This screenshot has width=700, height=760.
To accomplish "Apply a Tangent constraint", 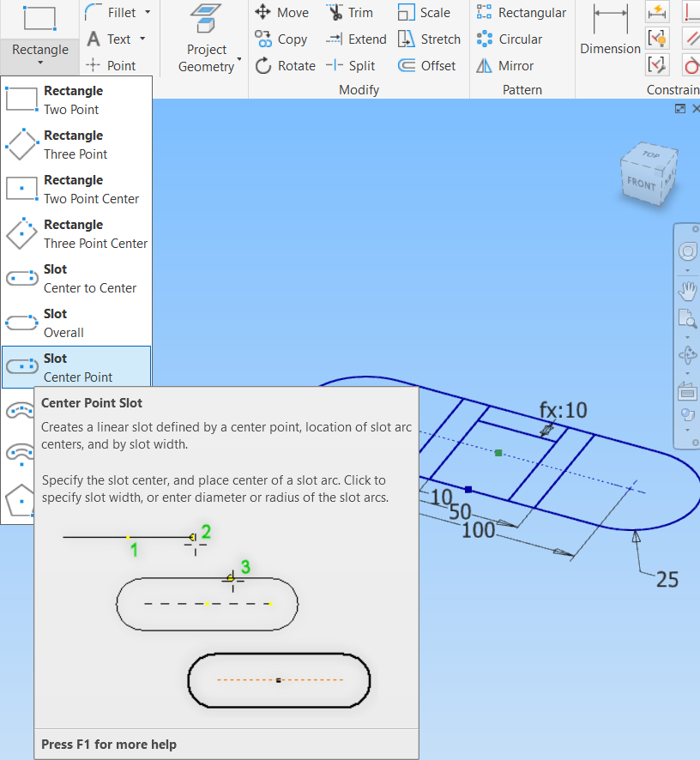I will pos(691,65).
